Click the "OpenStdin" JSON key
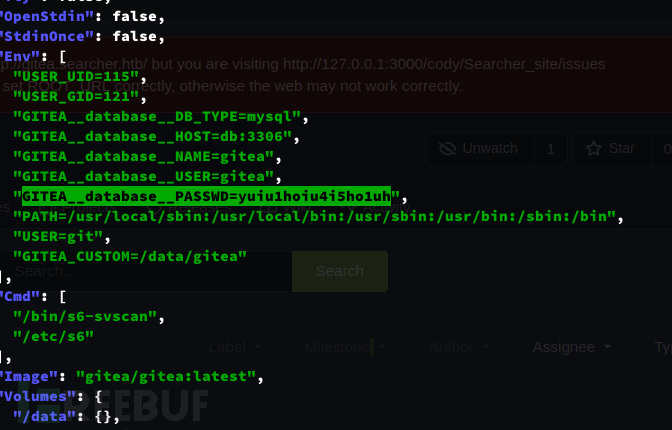The image size is (672, 430). point(48,17)
